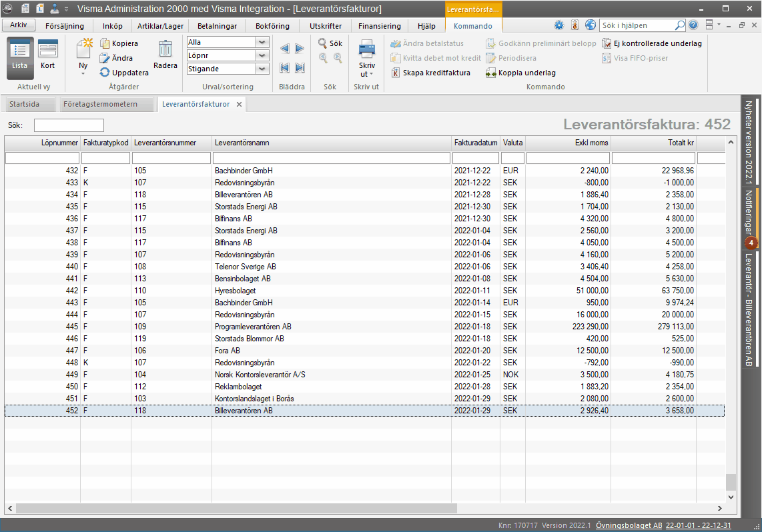Click the Sök input field above the table

[x=69, y=125]
